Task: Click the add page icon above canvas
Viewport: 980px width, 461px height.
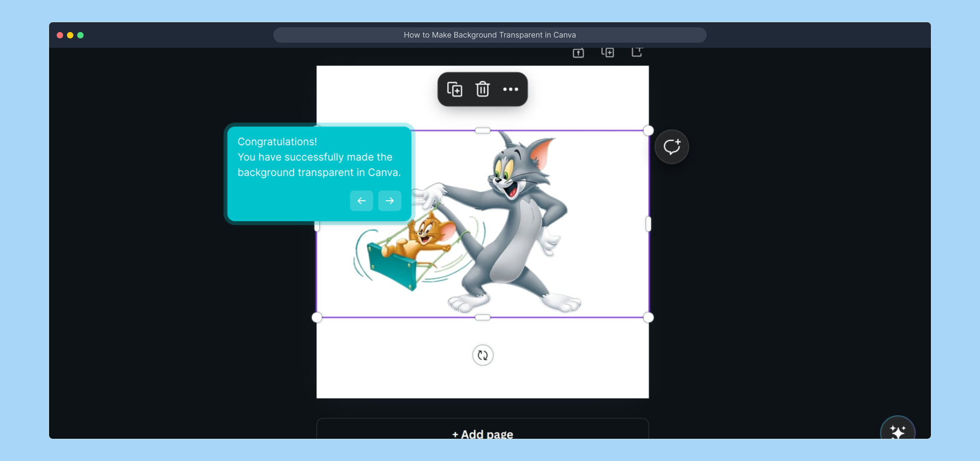Action: [637, 52]
